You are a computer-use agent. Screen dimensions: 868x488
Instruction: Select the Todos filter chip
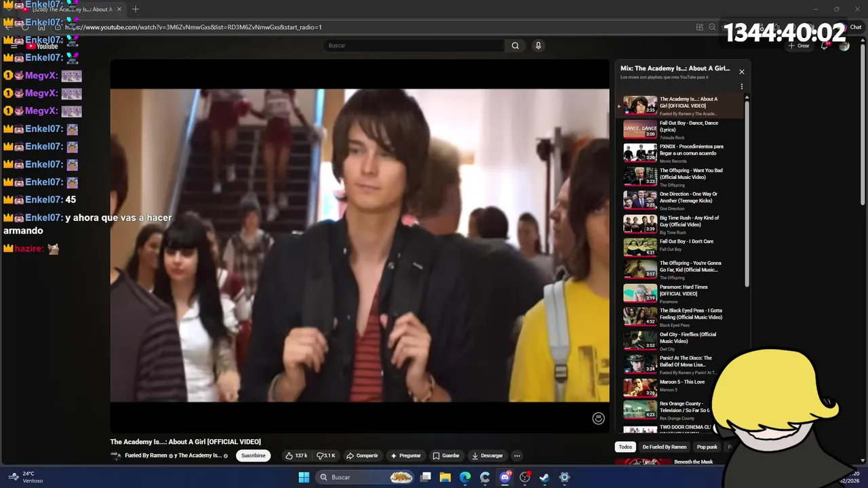625,447
